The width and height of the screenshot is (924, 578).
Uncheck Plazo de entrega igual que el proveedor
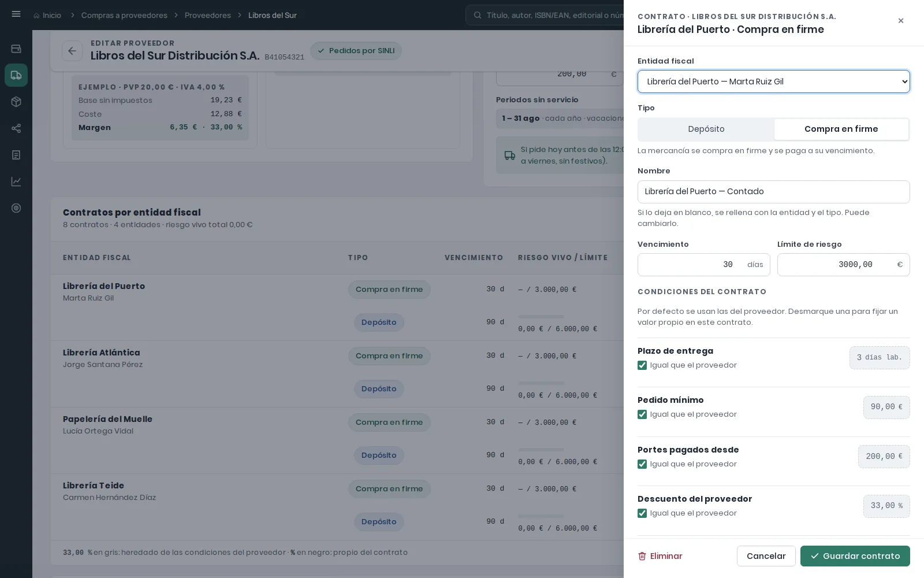coord(642,365)
